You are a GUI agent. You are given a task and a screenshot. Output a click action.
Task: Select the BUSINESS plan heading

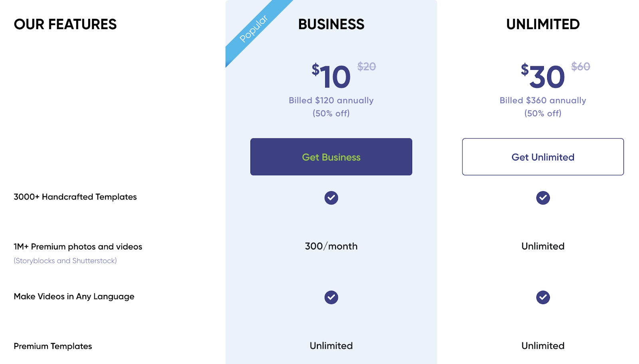point(331,24)
